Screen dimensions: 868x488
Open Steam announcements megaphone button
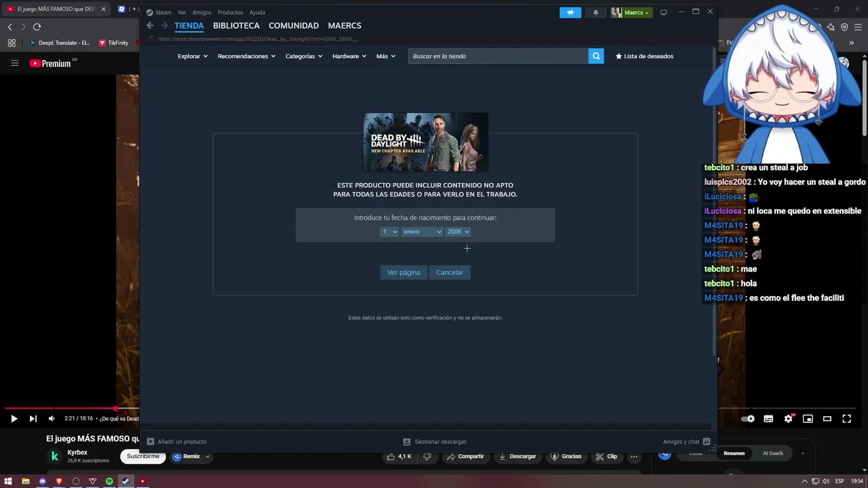click(570, 12)
